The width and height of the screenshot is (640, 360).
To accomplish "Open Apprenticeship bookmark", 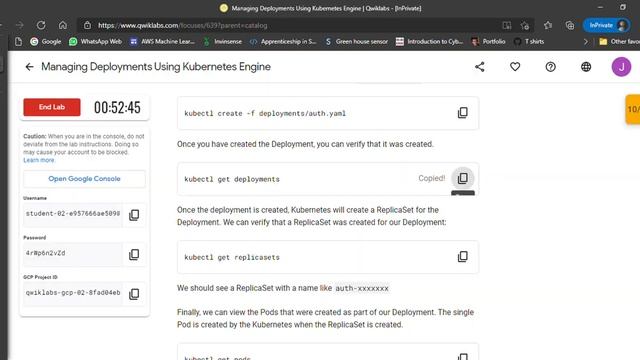I will point(283,42).
